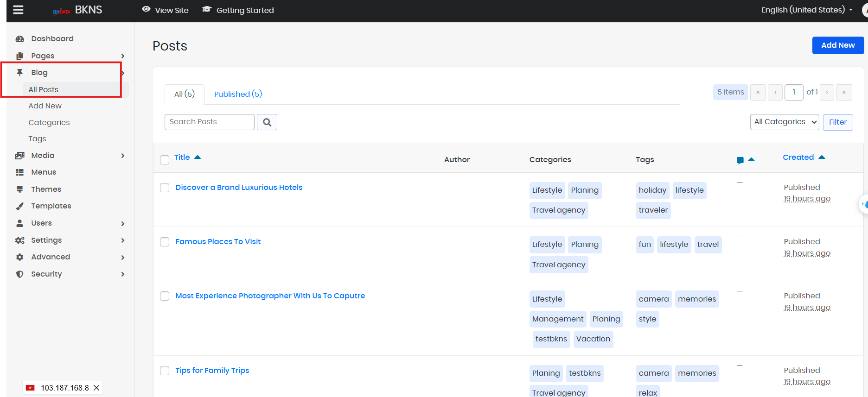This screenshot has width=868, height=397.
Task: Click the Pages document icon
Action: (19, 56)
